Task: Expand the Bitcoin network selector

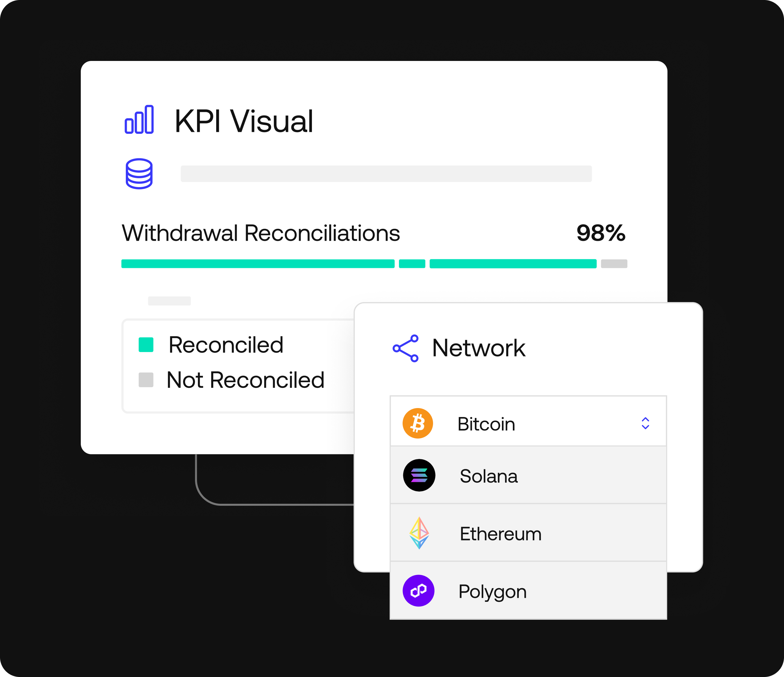Action: pyautogui.click(x=528, y=421)
